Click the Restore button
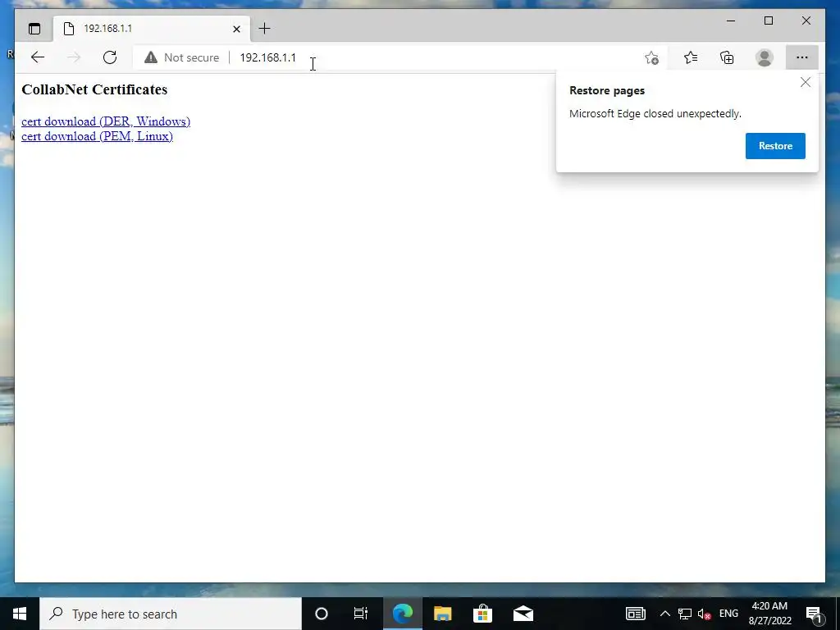Image resolution: width=840 pixels, height=630 pixels. click(775, 146)
